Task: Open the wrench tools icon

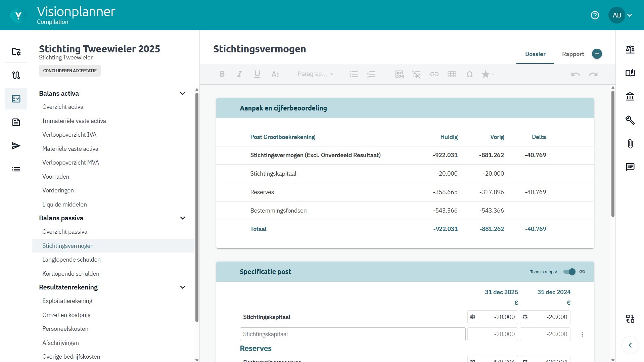Action: pyautogui.click(x=630, y=120)
